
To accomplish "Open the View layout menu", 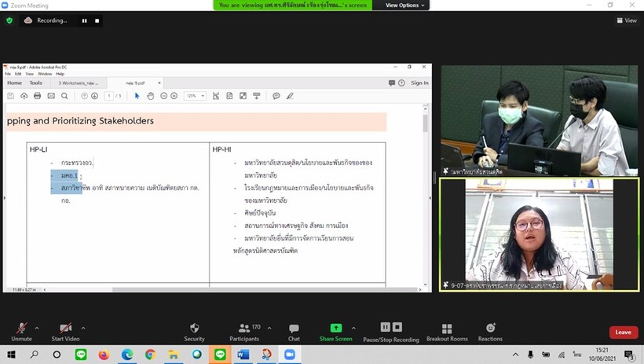I will (626, 20).
